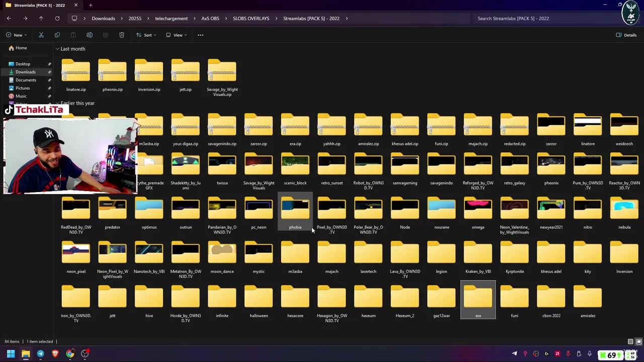
Task: Open the New dropdown menu
Action: (17, 35)
